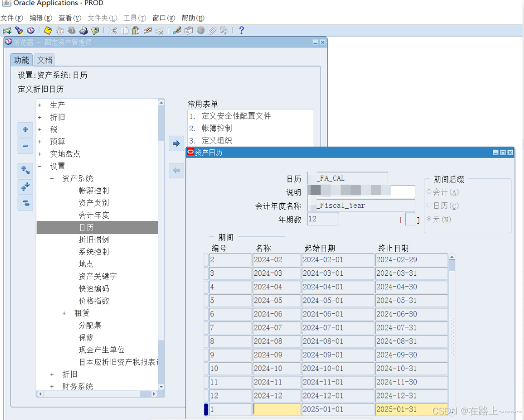Expand the 生产 tree node
524x420 pixels.
pyautogui.click(x=40, y=105)
